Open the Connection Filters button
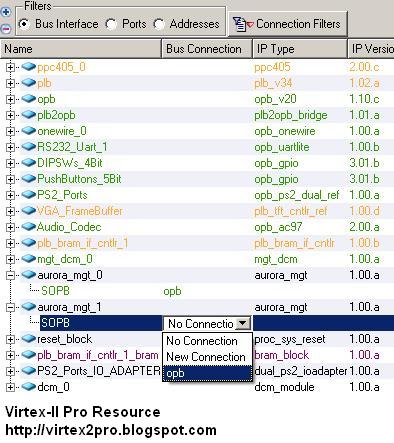The height and width of the screenshot is (443, 394). [287, 24]
